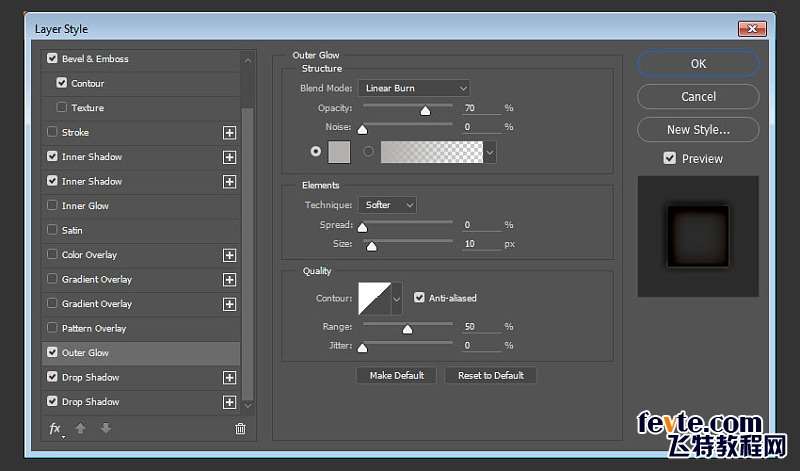Click the move effect up arrow

click(81, 428)
